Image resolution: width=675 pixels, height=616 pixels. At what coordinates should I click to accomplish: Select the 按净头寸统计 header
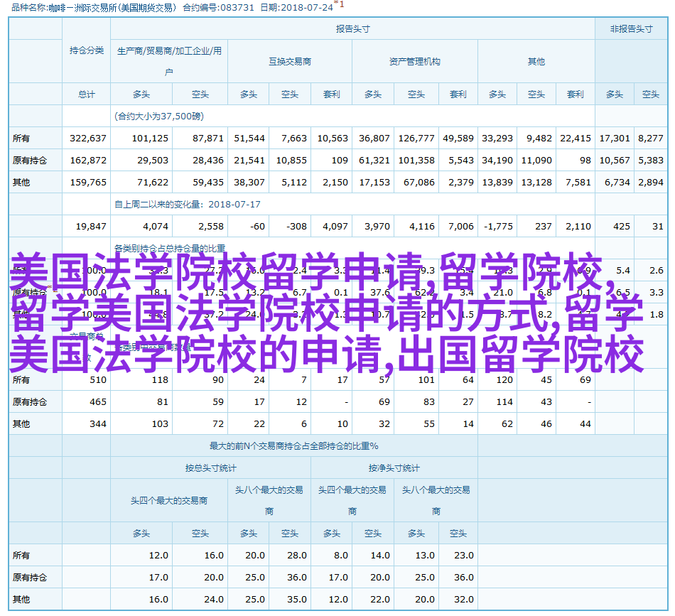394,468
